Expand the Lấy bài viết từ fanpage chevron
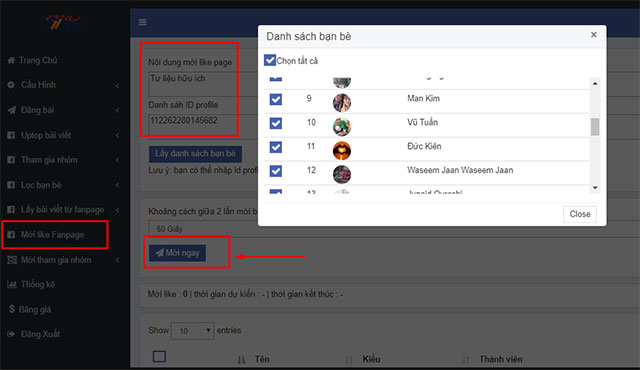 tap(118, 210)
